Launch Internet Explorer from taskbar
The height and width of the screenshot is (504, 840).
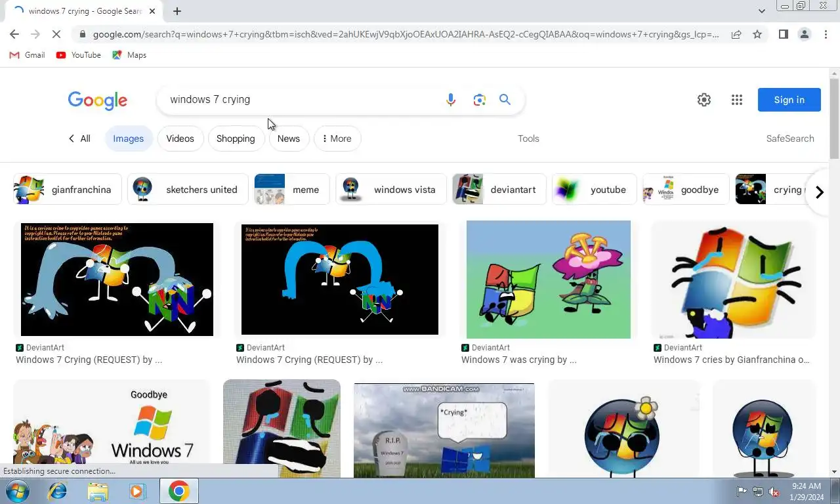(x=58, y=491)
